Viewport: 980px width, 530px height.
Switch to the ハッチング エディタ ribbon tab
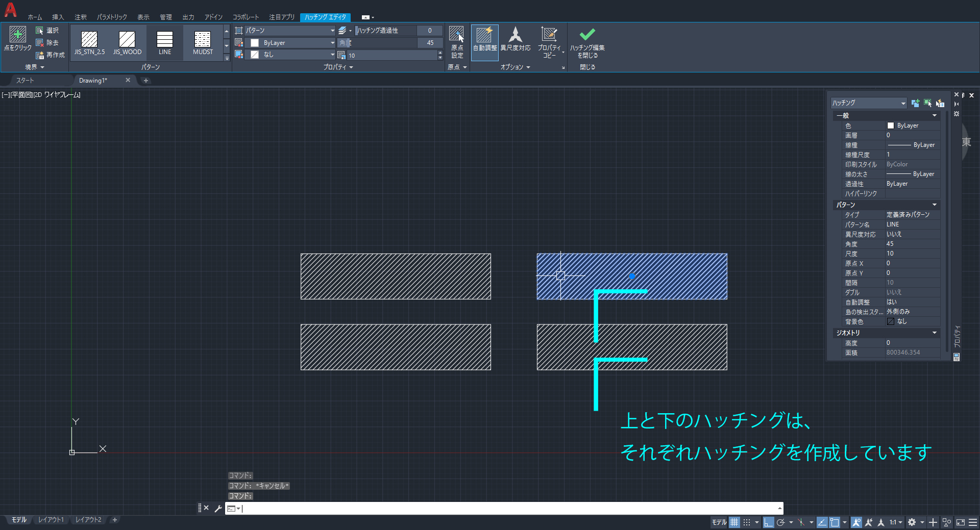(325, 17)
